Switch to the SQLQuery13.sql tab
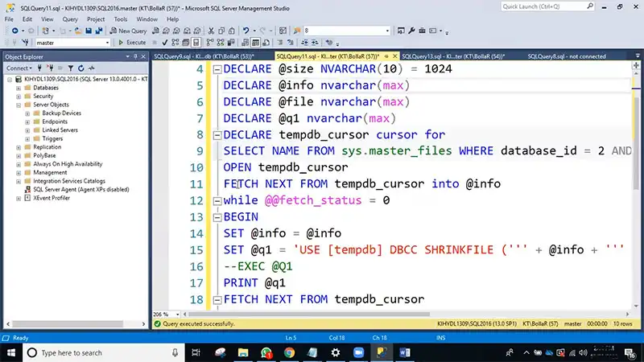644x362 pixels. pyautogui.click(x=453, y=56)
